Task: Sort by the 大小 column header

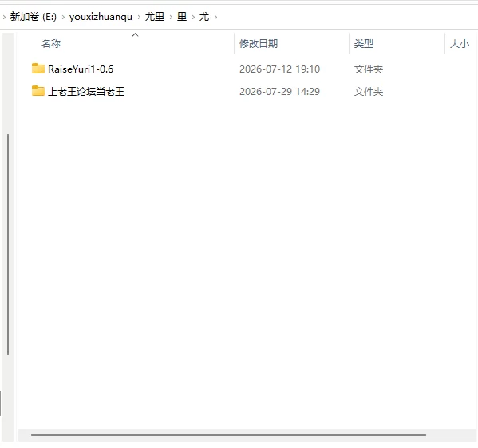Action: [460, 44]
